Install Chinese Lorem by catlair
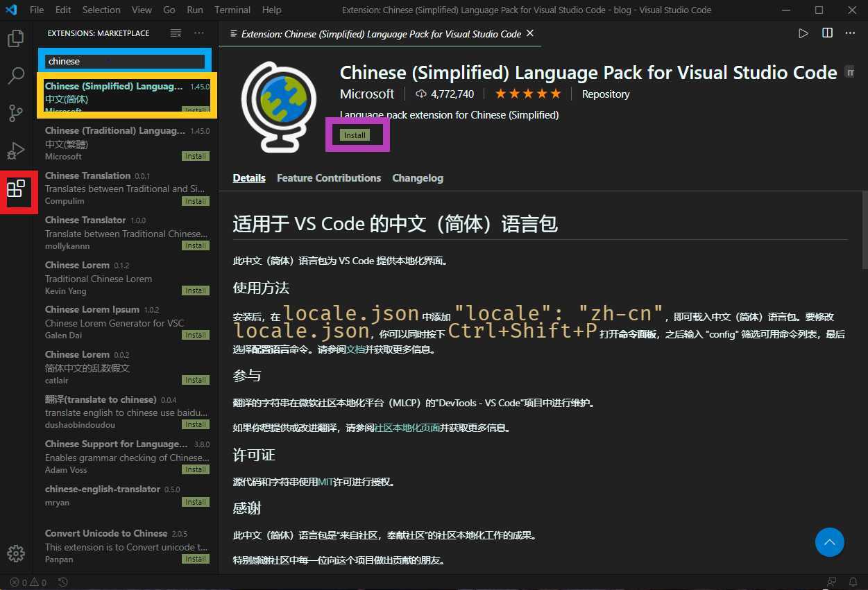 (x=195, y=380)
